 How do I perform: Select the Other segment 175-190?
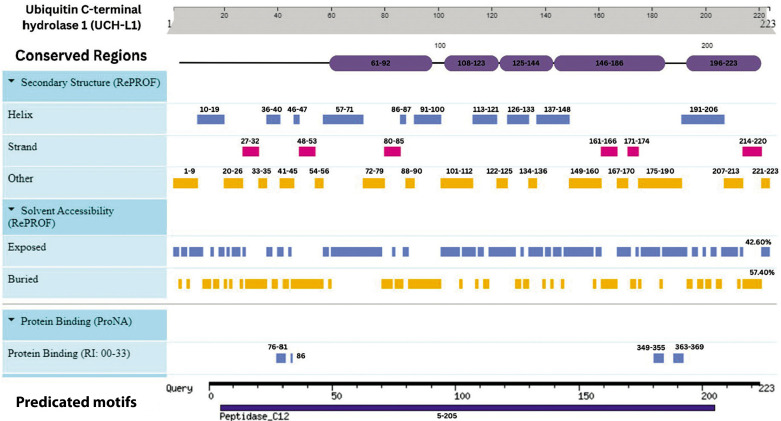point(660,183)
